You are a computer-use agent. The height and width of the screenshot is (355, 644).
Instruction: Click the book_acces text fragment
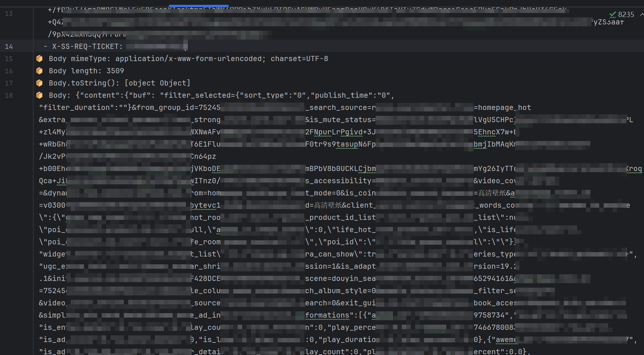pyautogui.click(x=495, y=303)
